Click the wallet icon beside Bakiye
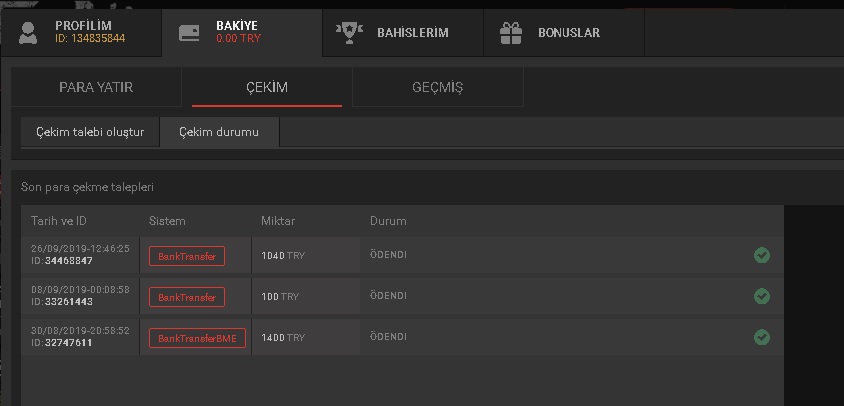This screenshot has height=406, width=844. (188, 32)
